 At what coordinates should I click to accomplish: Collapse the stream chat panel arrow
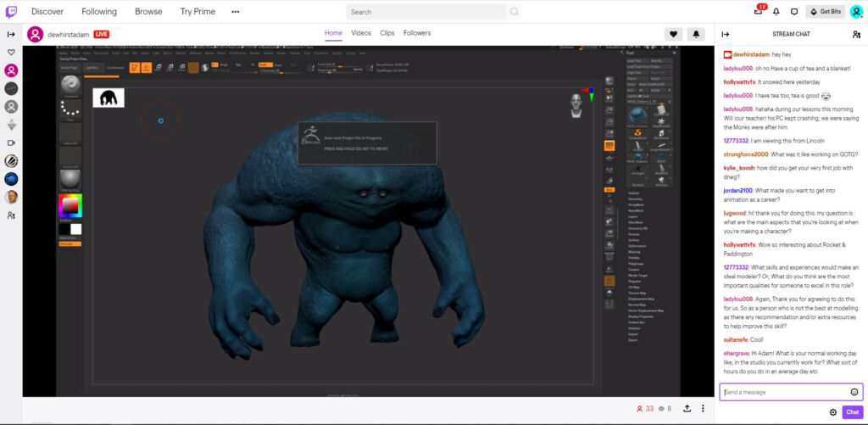[x=726, y=34]
